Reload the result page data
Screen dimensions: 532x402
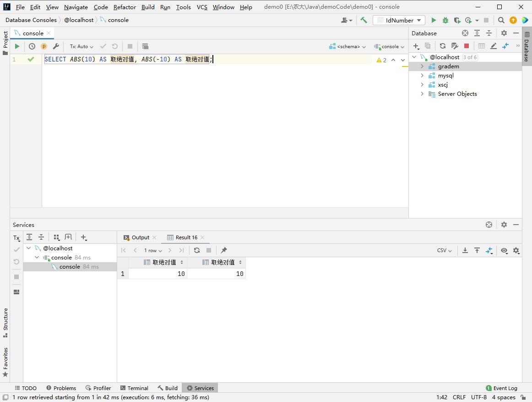pyautogui.click(x=197, y=250)
